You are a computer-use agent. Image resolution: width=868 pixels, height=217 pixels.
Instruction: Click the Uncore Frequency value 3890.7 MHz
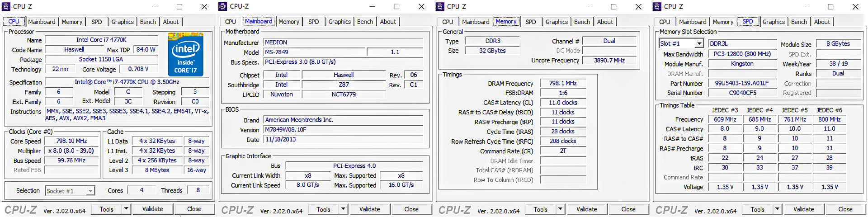tap(609, 60)
